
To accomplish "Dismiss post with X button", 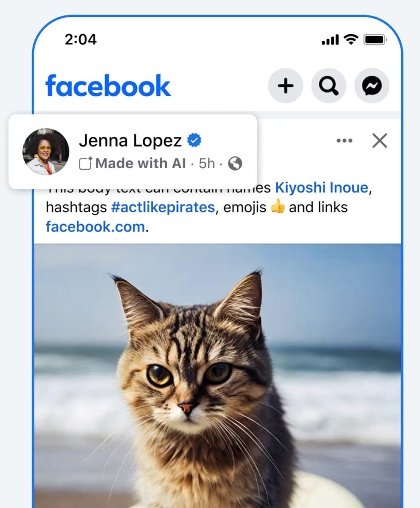I will [379, 140].
